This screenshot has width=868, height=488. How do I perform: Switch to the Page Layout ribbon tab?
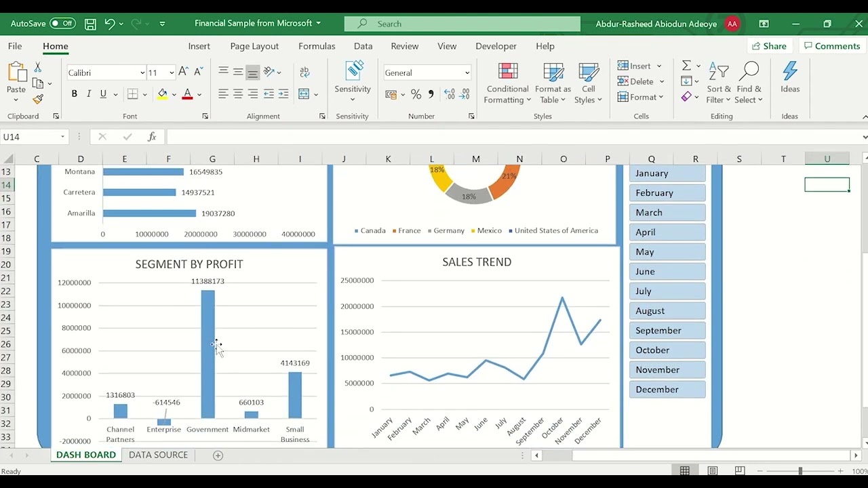(254, 46)
